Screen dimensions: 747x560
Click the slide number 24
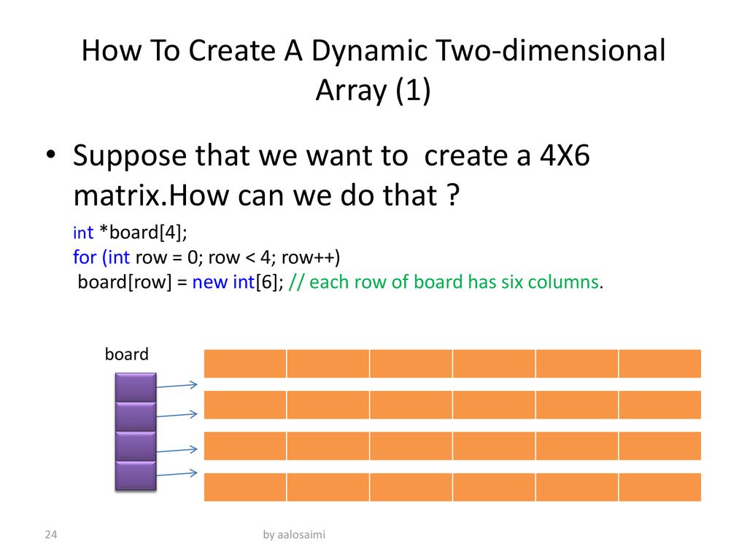point(51,534)
